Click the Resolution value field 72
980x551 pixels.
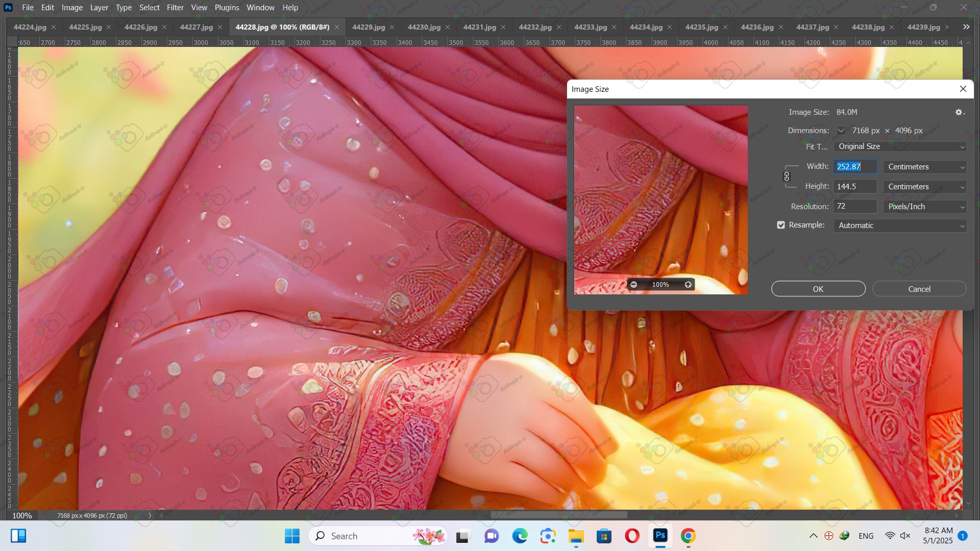pos(855,207)
